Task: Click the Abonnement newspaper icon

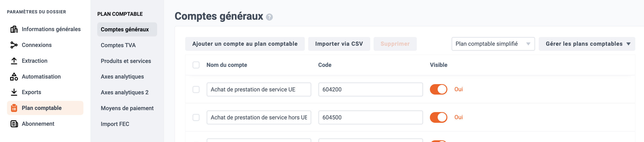Action: [14, 124]
